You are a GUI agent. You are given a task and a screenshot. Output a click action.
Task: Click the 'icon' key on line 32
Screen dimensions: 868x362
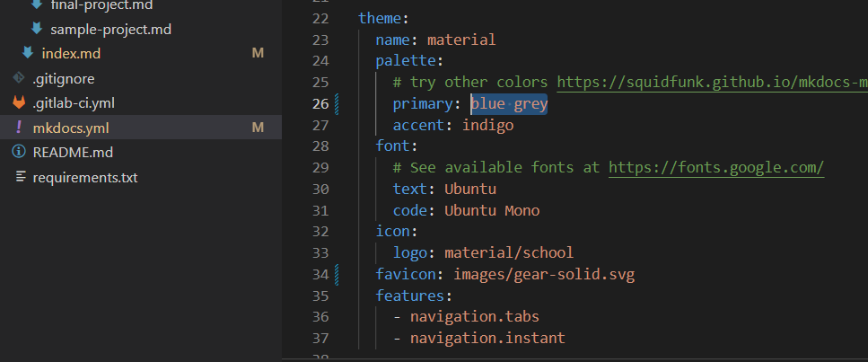point(392,231)
